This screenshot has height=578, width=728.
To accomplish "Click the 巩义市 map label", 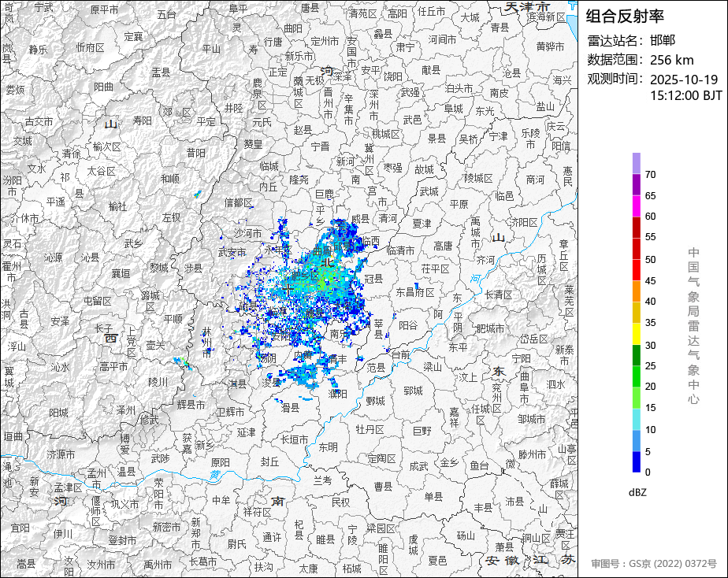I will click(124, 504).
